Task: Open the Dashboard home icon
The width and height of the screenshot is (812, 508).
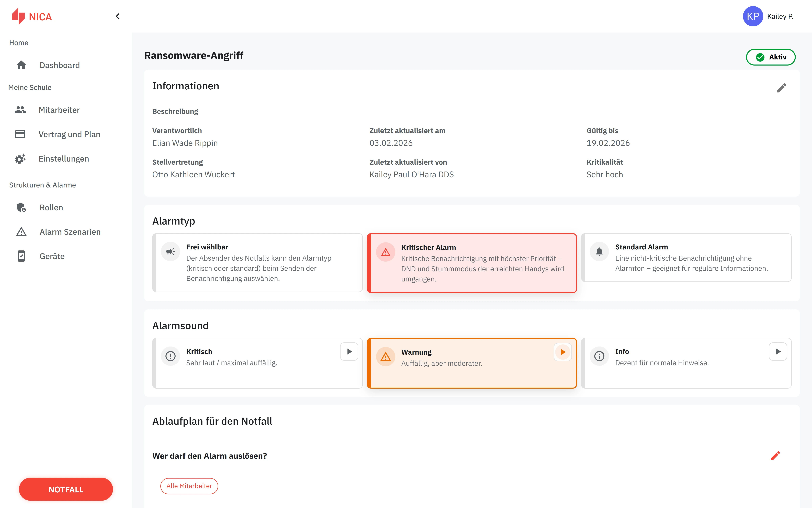Action: click(21, 65)
